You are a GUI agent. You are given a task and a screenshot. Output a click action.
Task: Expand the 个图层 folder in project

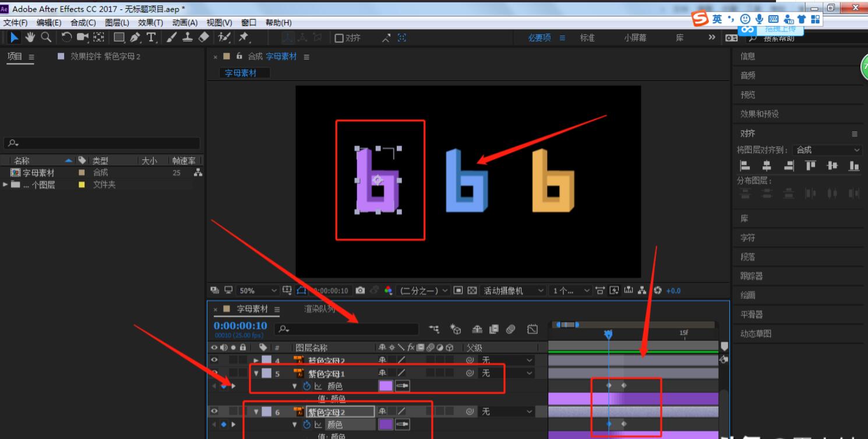point(6,184)
